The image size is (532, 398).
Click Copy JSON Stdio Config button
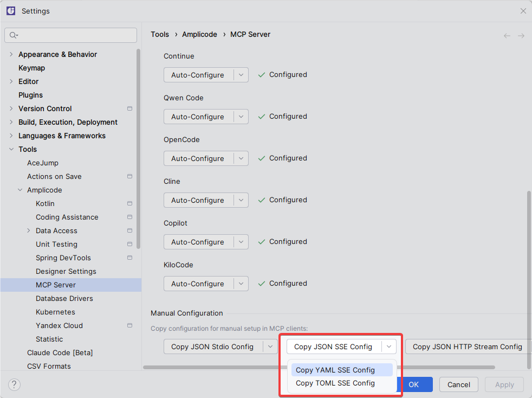213,346
